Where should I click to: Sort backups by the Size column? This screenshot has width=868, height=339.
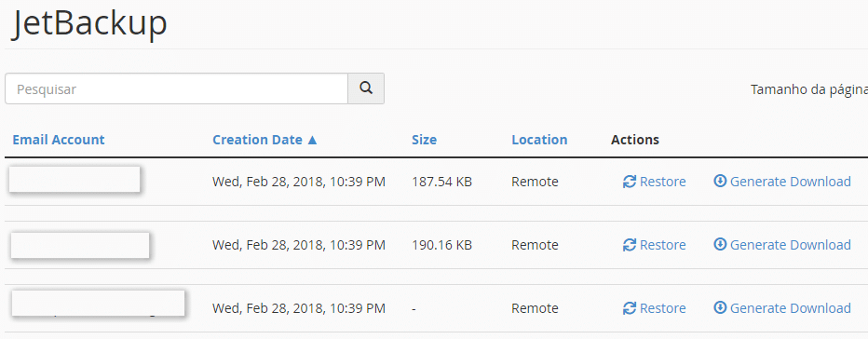point(424,140)
